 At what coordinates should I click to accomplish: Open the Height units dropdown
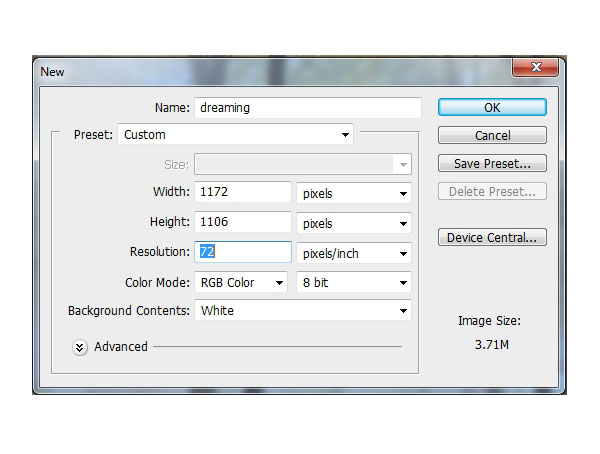pos(354,223)
